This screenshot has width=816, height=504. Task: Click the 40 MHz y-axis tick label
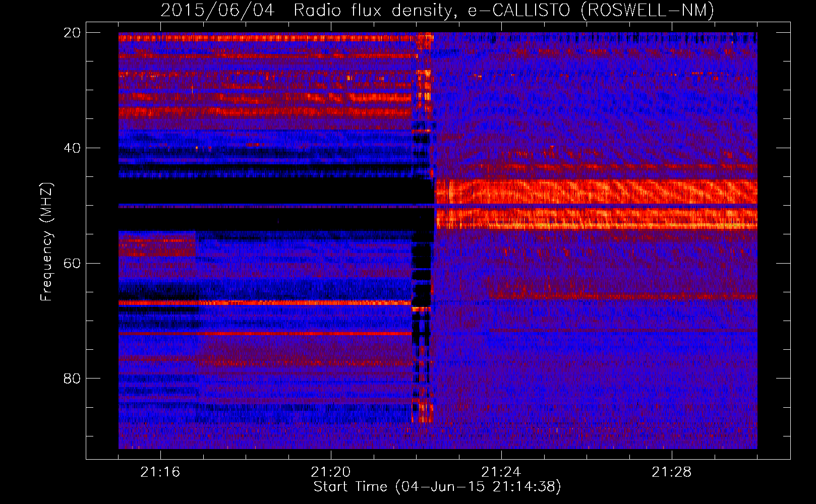click(x=72, y=148)
